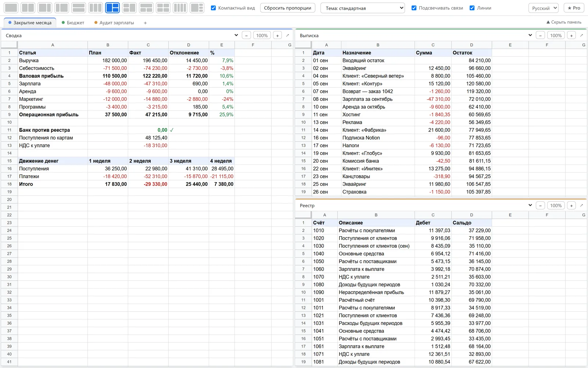
Task: Add a new workspace tab with plus
Action: [x=145, y=23]
